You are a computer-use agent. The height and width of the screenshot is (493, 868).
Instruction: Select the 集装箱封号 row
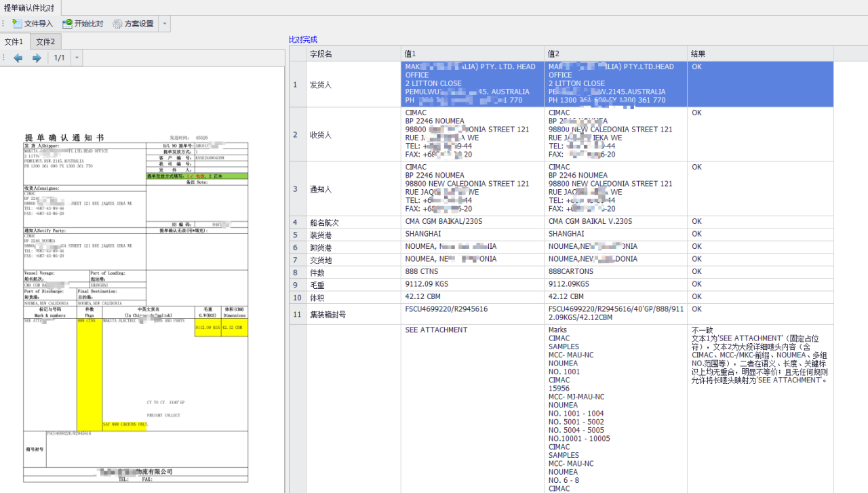click(x=561, y=314)
